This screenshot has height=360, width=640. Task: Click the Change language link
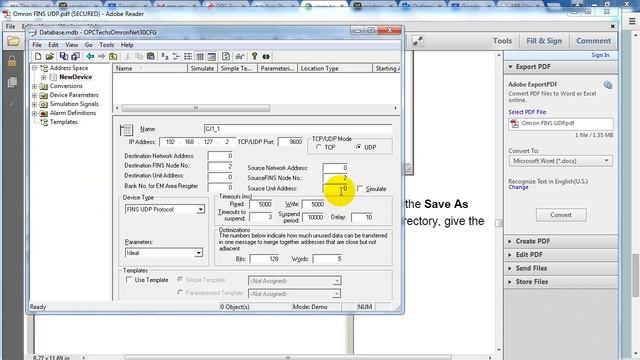(x=518, y=187)
